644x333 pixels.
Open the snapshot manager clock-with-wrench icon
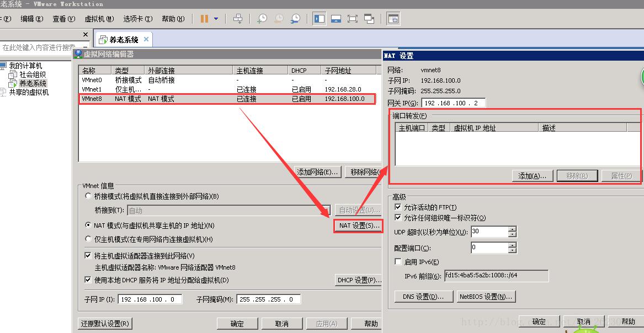[x=295, y=19]
